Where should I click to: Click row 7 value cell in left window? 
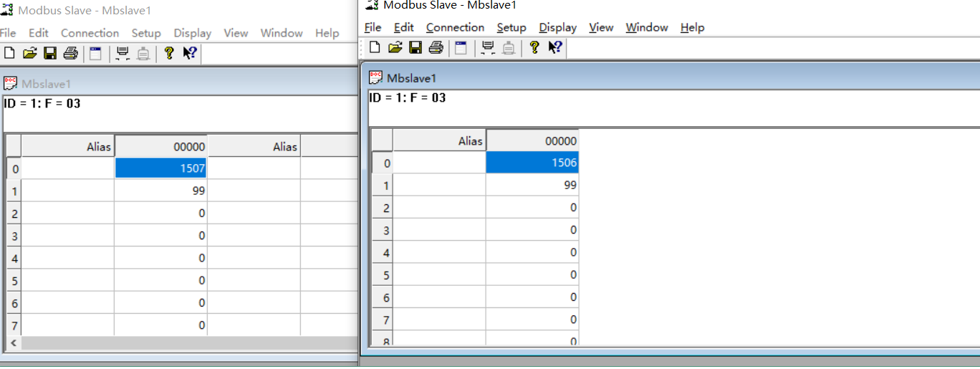click(161, 325)
